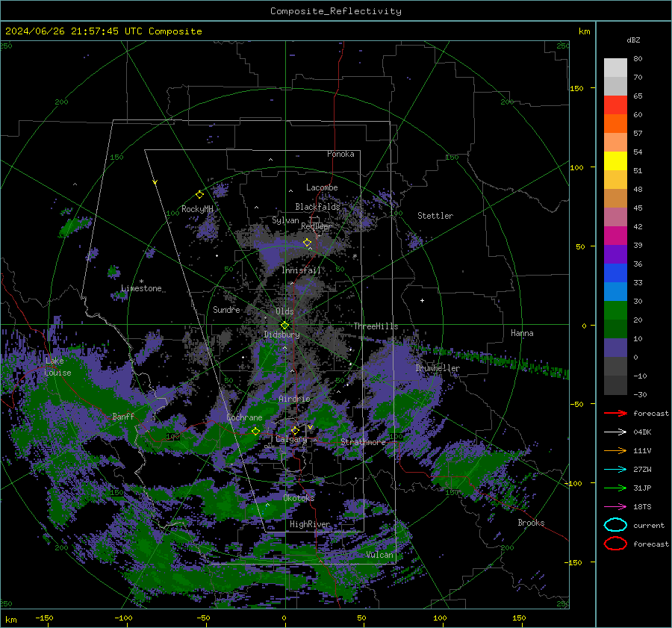Click the Hanna city label
Viewport: 672px width, 628px height.
click(x=522, y=333)
